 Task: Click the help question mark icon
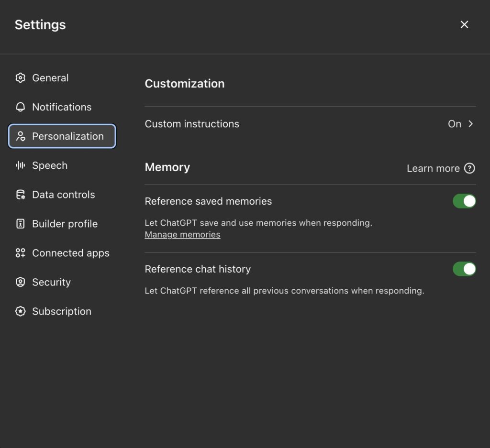click(469, 168)
